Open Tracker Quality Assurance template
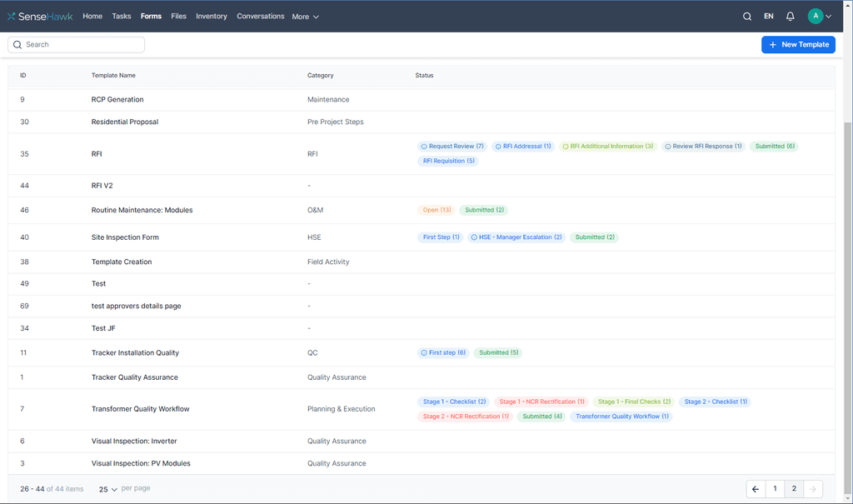The height and width of the screenshot is (504, 853). (x=134, y=377)
